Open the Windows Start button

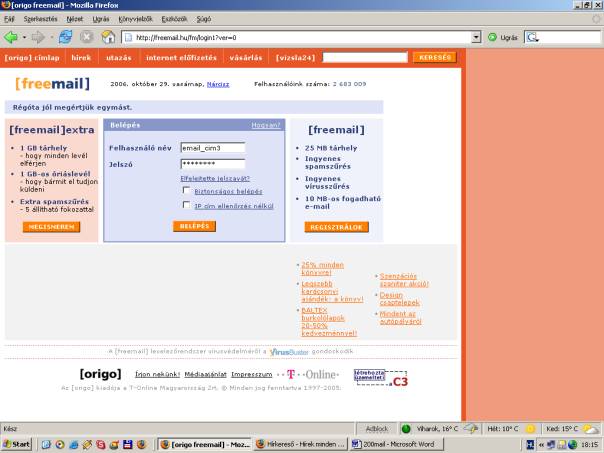(x=17, y=443)
